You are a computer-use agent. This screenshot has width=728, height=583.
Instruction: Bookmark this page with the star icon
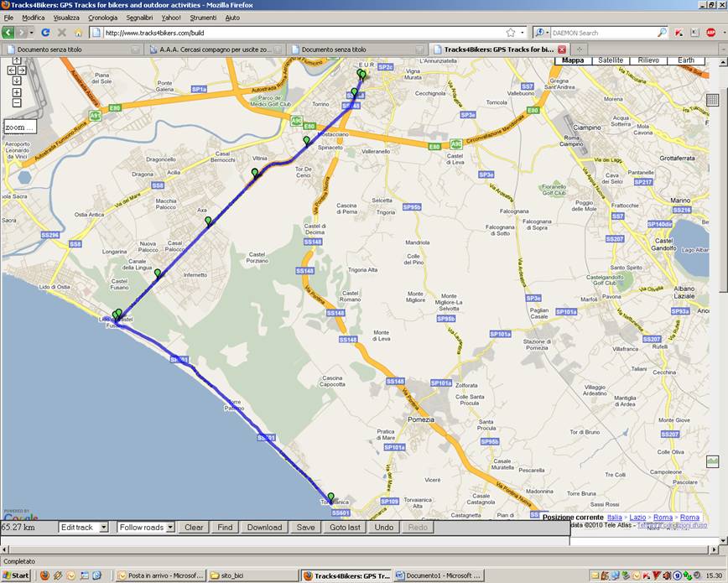pyautogui.click(x=511, y=33)
